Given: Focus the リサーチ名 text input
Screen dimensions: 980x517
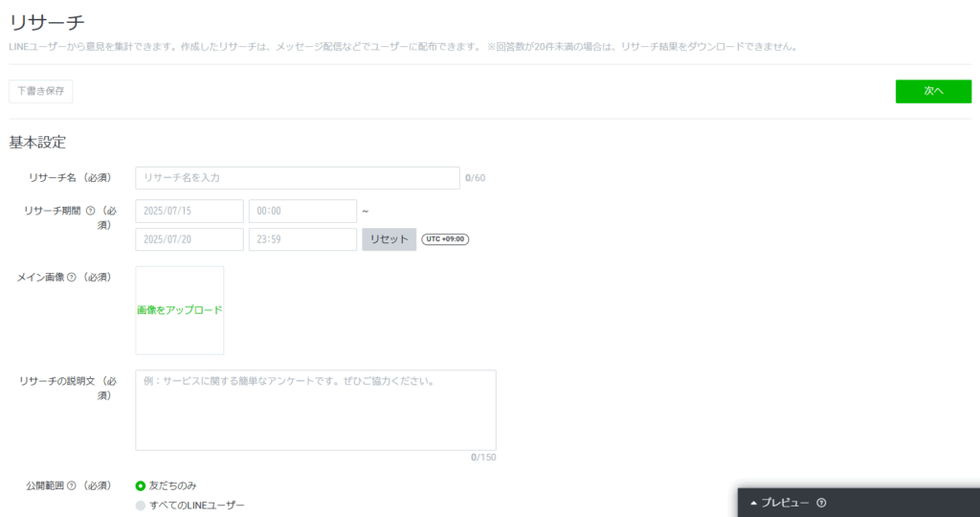Looking at the screenshot, I should [x=298, y=178].
